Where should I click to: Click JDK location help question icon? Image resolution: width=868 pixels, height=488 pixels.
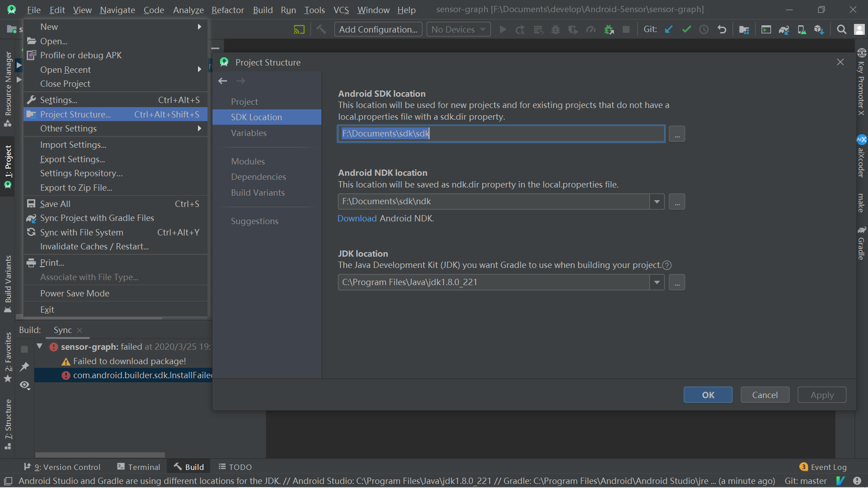(667, 265)
